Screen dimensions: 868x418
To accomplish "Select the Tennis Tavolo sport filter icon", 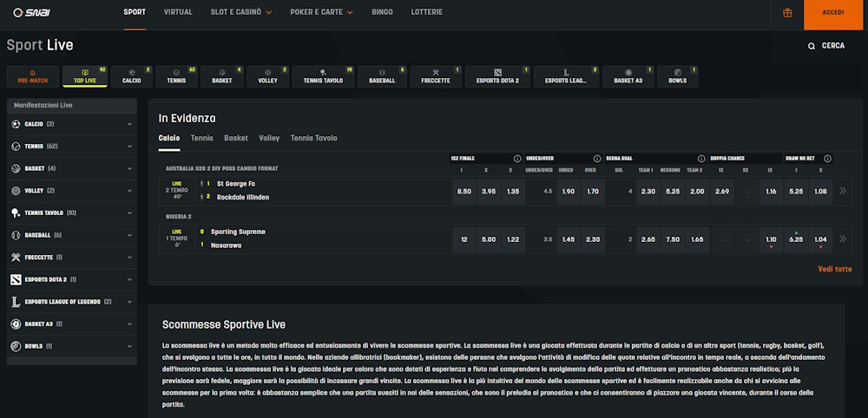I will [323, 73].
